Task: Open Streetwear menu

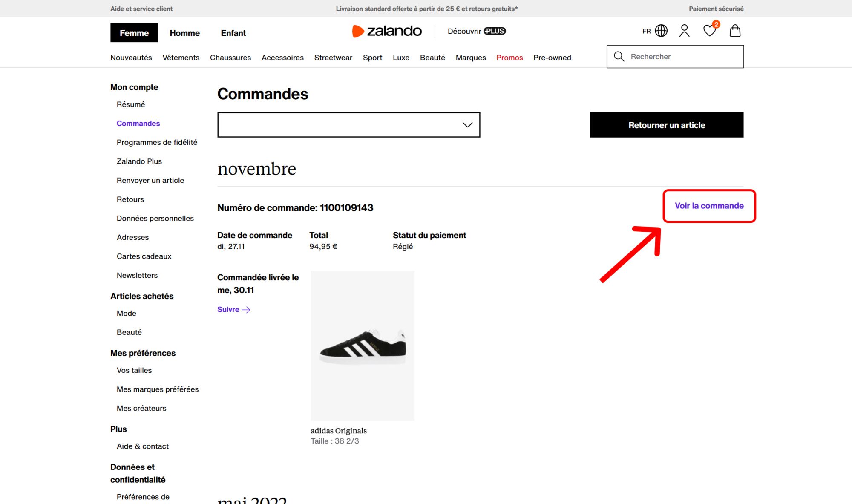Action: click(x=333, y=58)
